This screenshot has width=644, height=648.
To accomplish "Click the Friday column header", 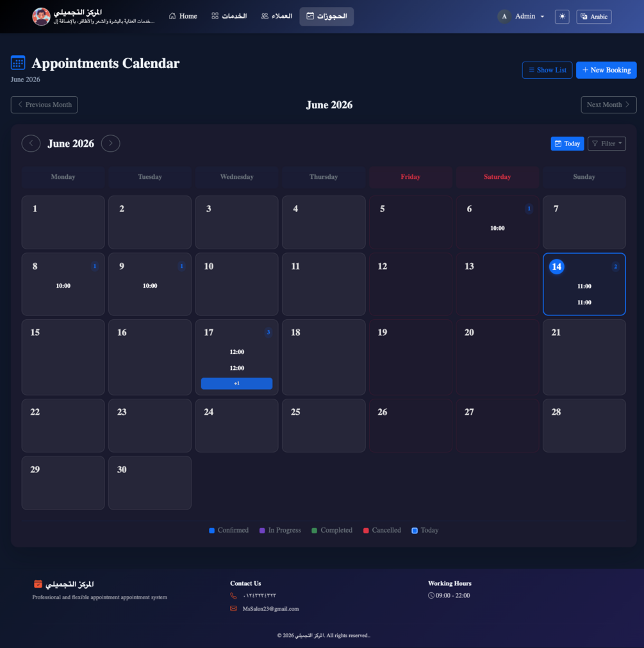I will pyautogui.click(x=411, y=177).
